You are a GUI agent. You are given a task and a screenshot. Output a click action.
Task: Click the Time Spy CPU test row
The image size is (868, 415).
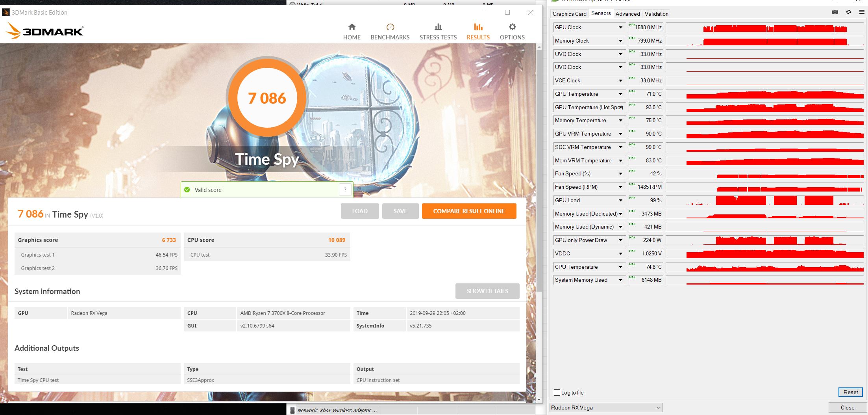click(x=98, y=380)
